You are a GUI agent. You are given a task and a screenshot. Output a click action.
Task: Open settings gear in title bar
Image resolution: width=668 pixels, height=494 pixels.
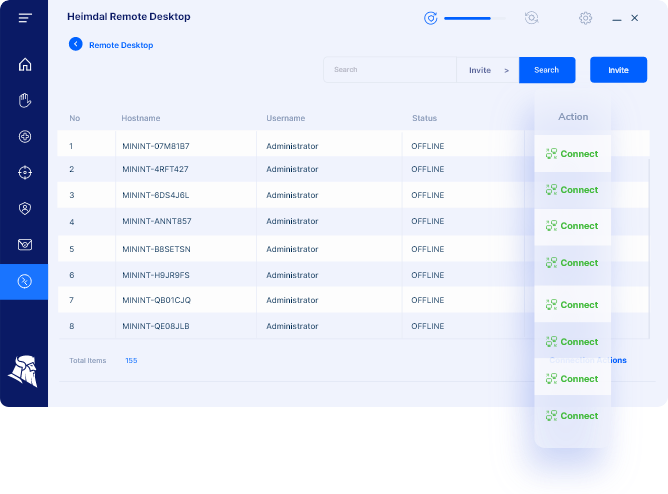[x=585, y=18]
